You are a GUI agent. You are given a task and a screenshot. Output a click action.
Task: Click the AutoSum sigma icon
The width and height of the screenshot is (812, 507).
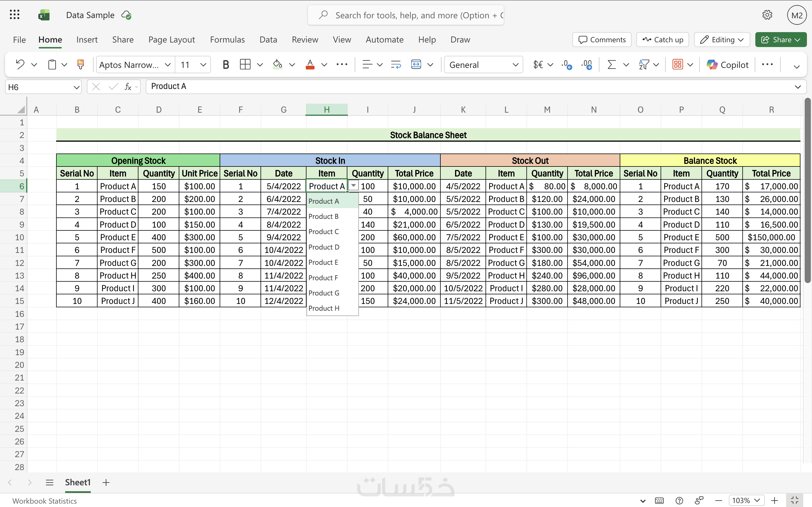611,65
